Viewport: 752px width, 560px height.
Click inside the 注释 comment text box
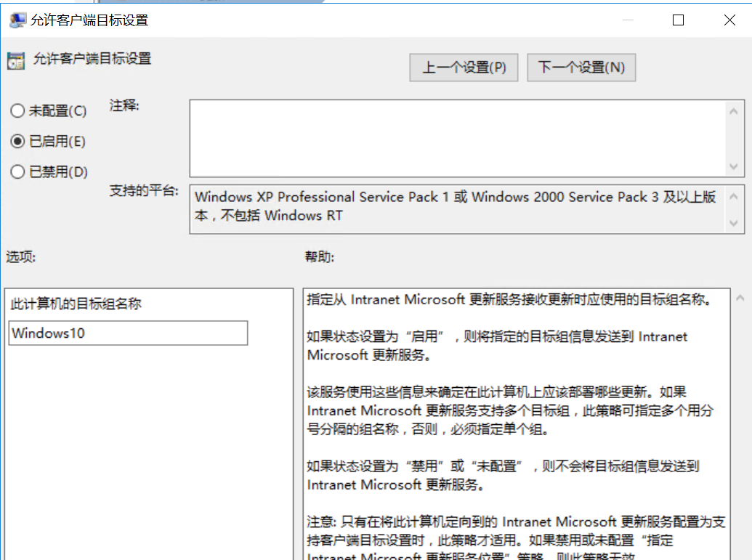coord(458,138)
